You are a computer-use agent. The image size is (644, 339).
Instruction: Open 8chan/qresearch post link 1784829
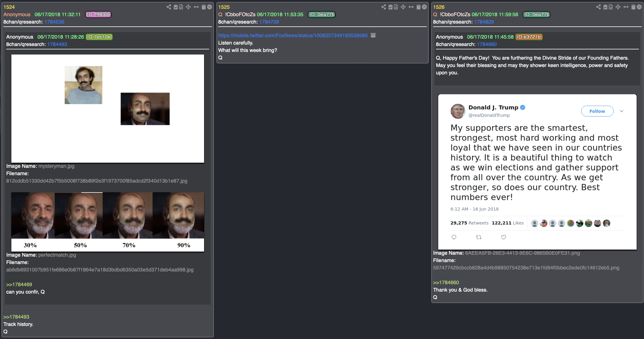[x=484, y=22]
